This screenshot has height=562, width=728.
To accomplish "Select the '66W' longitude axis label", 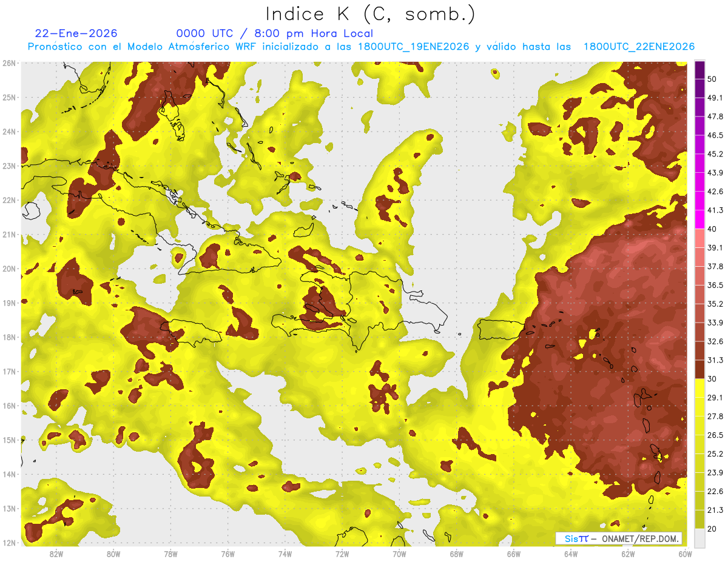I will tap(514, 554).
